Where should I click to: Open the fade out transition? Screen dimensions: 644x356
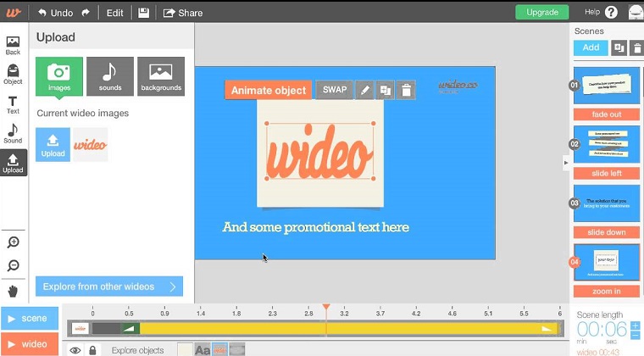607,114
